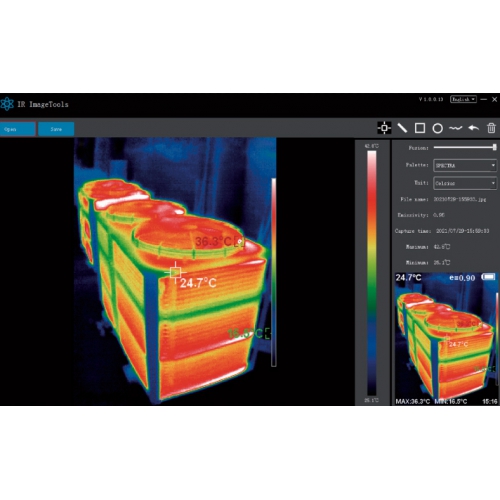500x500 pixels.
Task: Click the temperature color scale bar
Action: point(372,273)
